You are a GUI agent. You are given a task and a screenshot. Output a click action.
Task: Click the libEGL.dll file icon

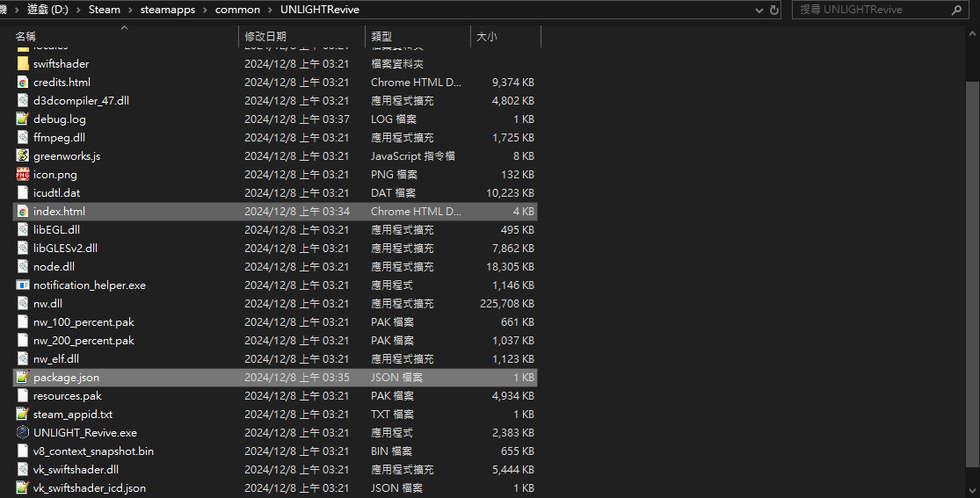point(23,230)
